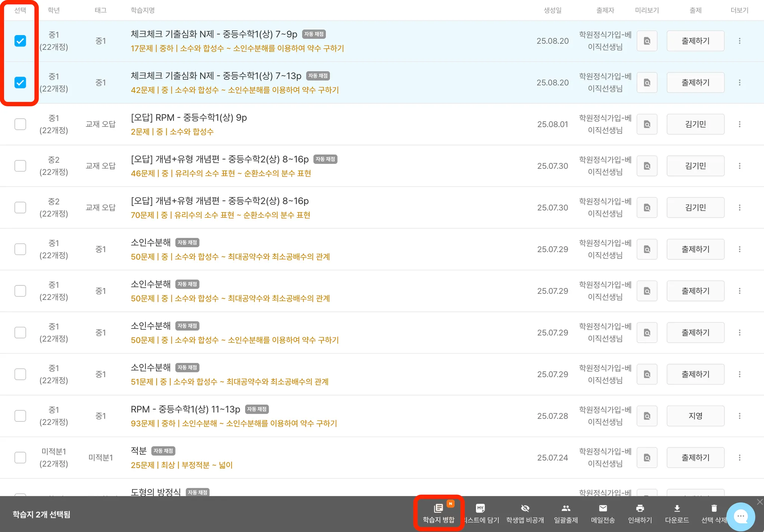Screen dimensions: 764x532
Task: Click 출제하기 for the 7~9p worksheet
Action: [x=695, y=41]
